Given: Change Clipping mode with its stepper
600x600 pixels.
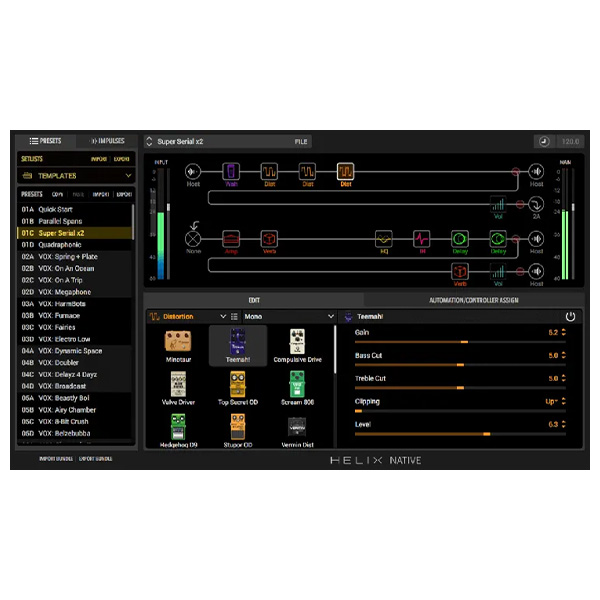Looking at the screenshot, I should pos(564,401).
